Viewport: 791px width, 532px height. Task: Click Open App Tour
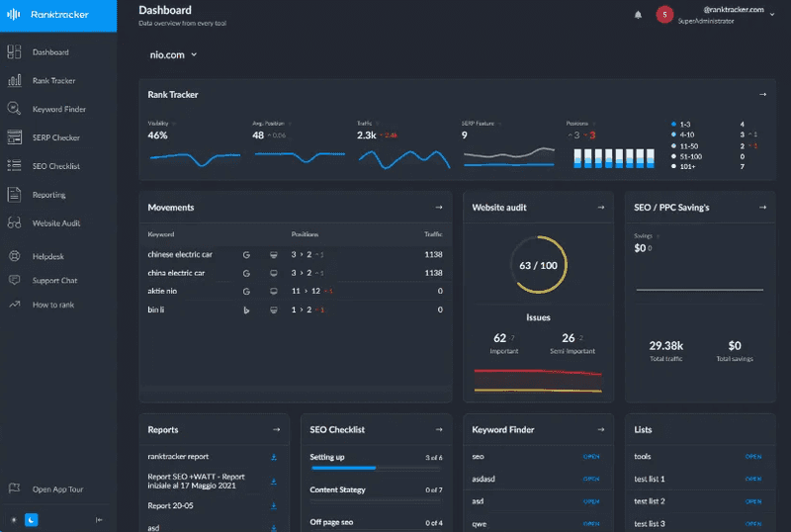55,488
